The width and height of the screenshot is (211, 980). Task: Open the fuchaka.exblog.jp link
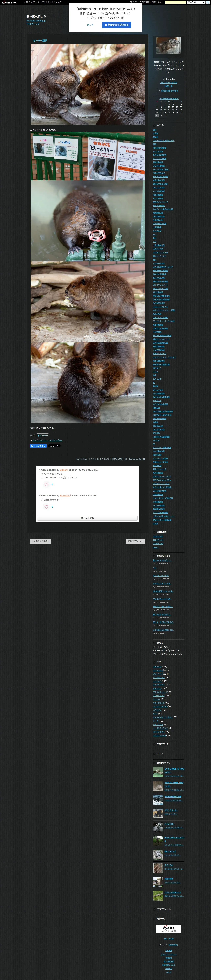36,21
